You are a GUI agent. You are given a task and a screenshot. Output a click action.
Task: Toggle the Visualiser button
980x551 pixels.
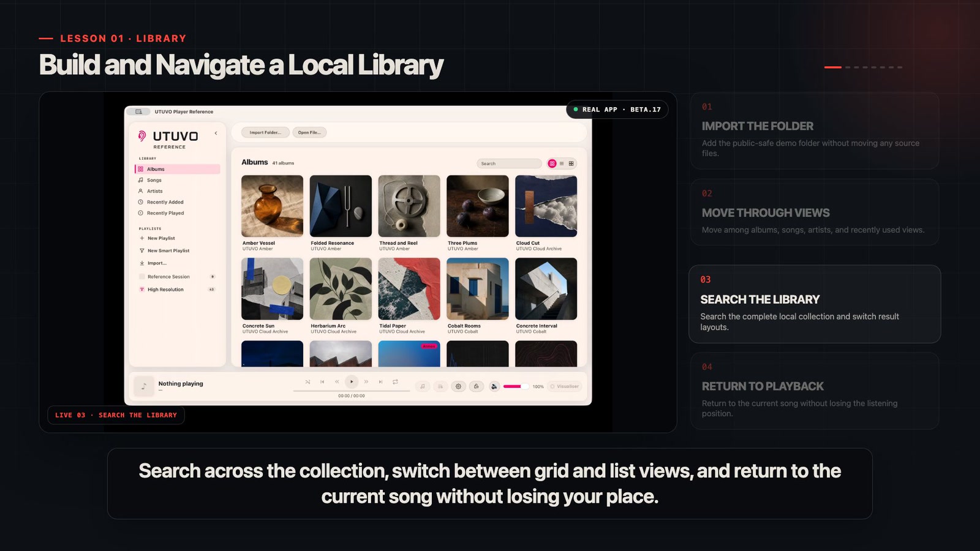(564, 386)
